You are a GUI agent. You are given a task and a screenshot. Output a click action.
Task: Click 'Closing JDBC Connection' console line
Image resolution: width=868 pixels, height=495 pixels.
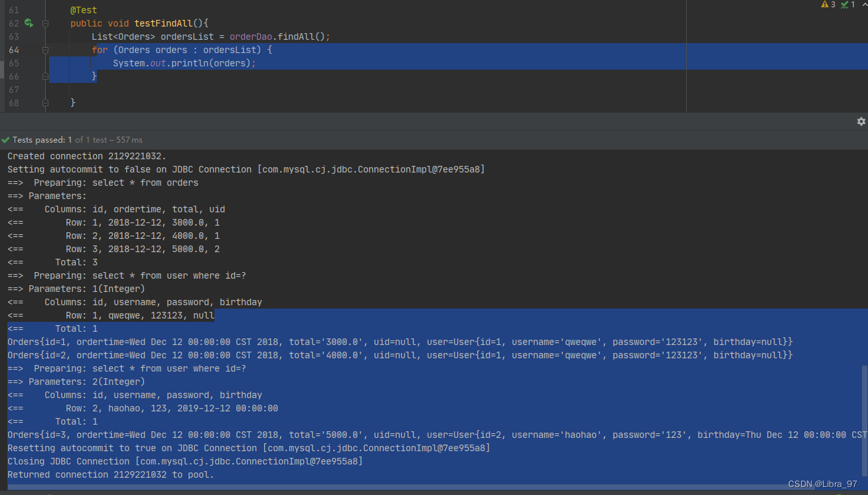185,461
